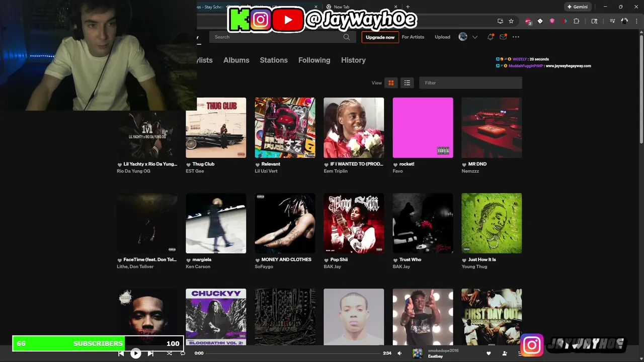Viewport: 644px width, 362px height.
Task: Open the notifications bell
Action: point(490,37)
